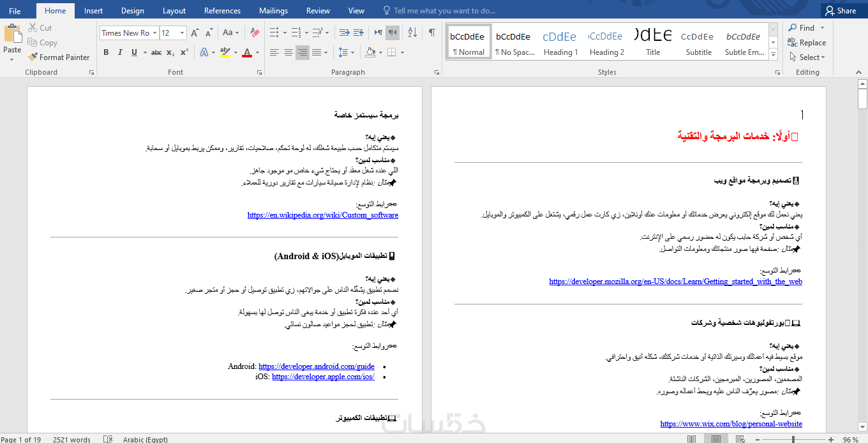Viewport: 868px width, 443px height.
Task: Switch to Read Mode view
Action: 692,439
